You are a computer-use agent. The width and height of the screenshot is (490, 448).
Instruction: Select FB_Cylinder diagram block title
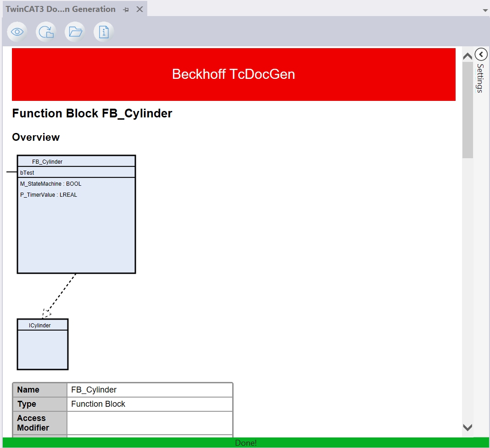coord(47,161)
